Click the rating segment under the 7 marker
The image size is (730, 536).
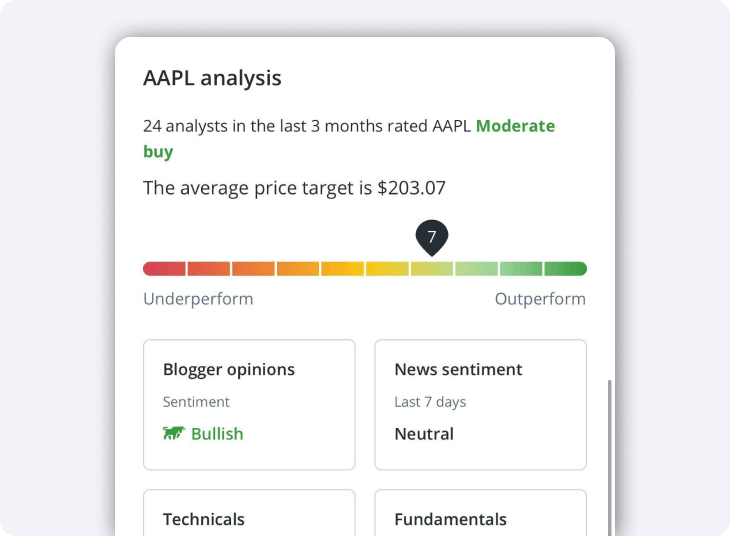click(x=432, y=269)
